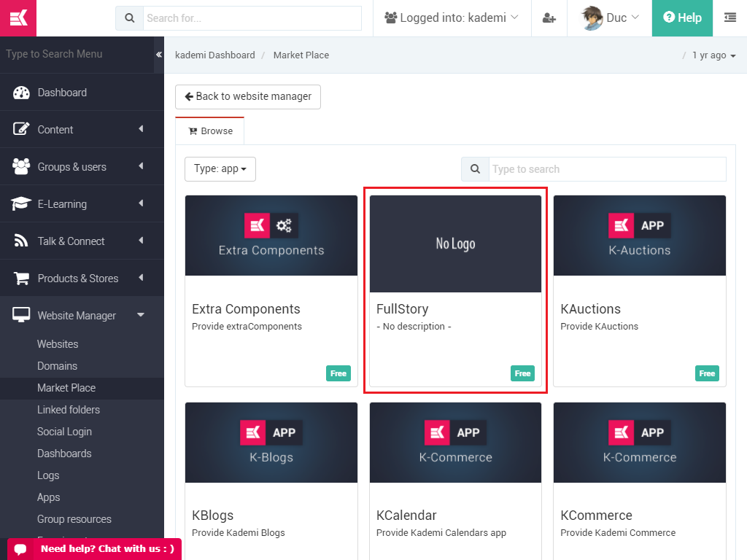Image resolution: width=747 pixels, height=560 pixels.
Task: Click the K-Blogs app banner image
Action: [271, 443]
